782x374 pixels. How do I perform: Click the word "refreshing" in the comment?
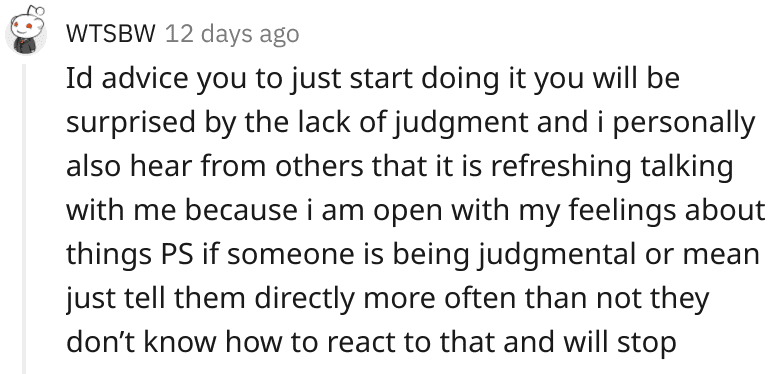coord(561,167)
